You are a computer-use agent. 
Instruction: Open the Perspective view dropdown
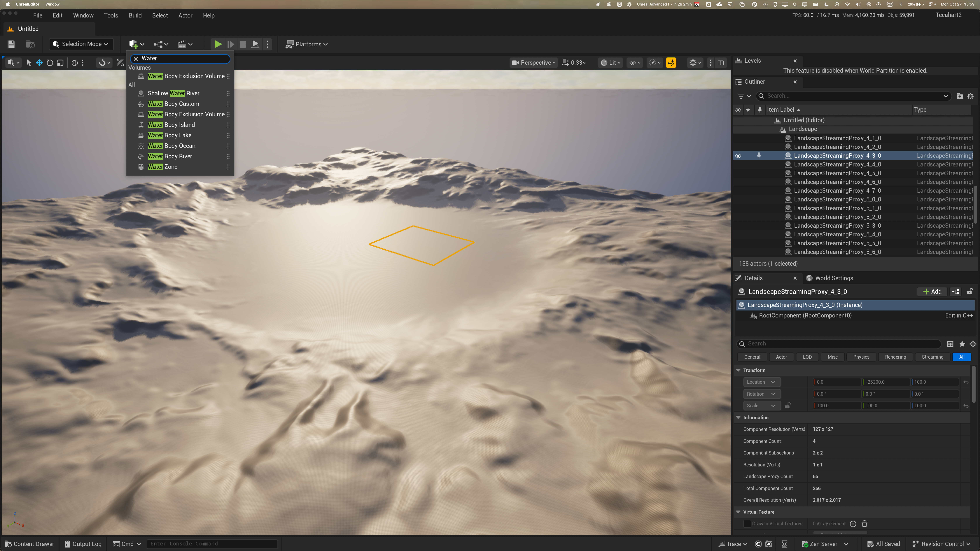(x=533, y=63)
